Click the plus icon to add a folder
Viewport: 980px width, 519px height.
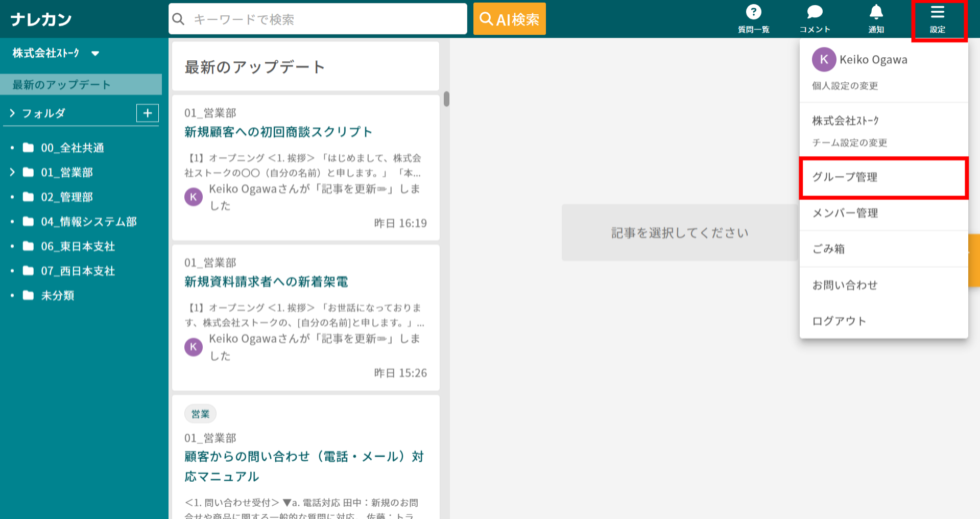(x=148, y=113)
